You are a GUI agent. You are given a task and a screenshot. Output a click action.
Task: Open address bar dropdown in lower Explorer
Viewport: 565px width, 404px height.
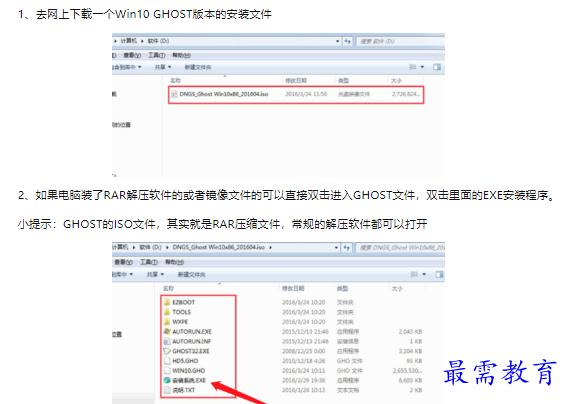coord(336,248)
